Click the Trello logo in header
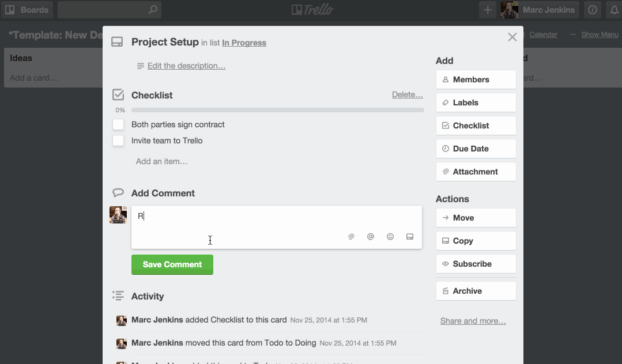This screenshot has width=622, height=364. point(312,10)
